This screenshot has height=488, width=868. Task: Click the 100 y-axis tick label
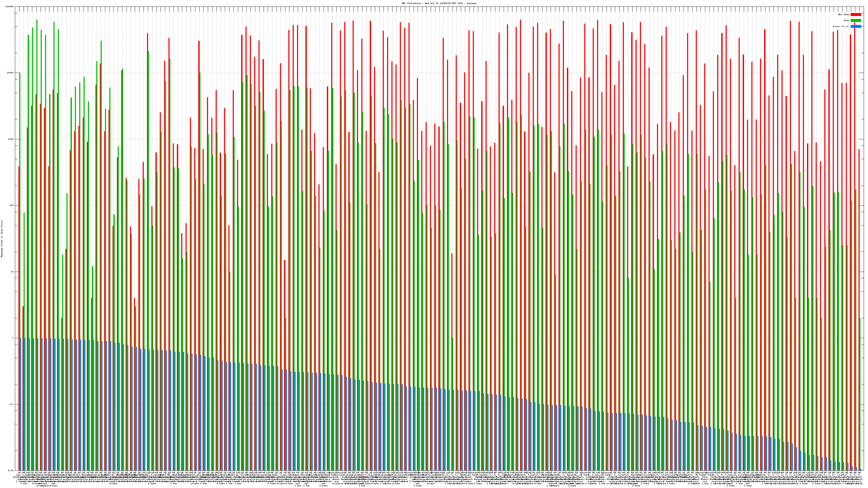(12, 206)
